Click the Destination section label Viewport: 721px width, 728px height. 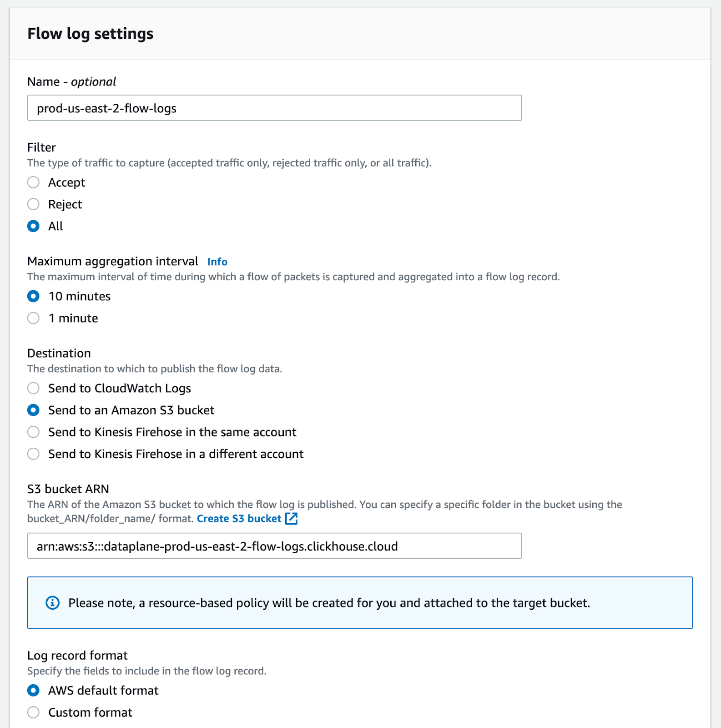[x=59, y=353]
